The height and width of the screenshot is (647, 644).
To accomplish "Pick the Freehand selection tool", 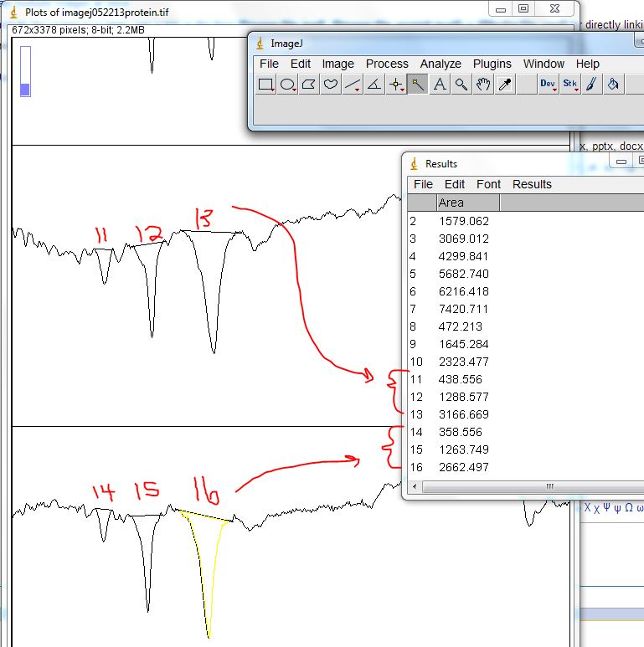I will (332, 85).
